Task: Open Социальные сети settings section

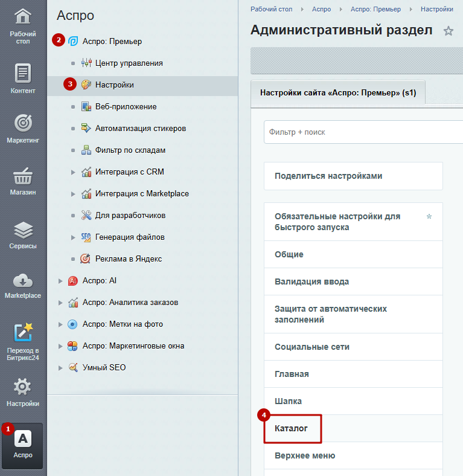Action: pyautogui.click(x=353, y=347)
